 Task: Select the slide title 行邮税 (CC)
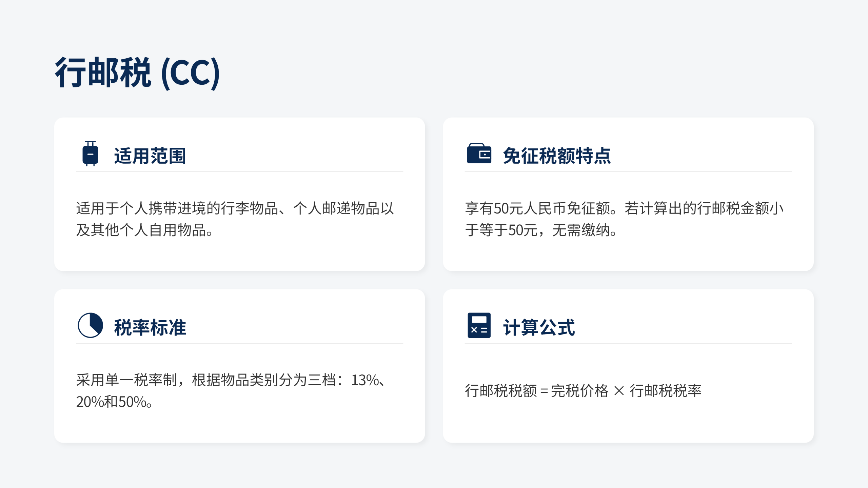[x=138, y=73]
